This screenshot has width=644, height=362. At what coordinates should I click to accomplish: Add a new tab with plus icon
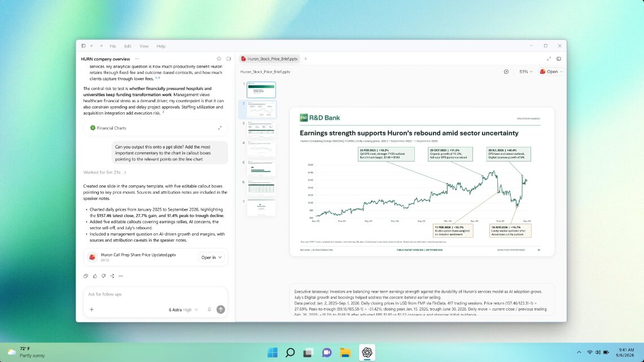[305, 59]
